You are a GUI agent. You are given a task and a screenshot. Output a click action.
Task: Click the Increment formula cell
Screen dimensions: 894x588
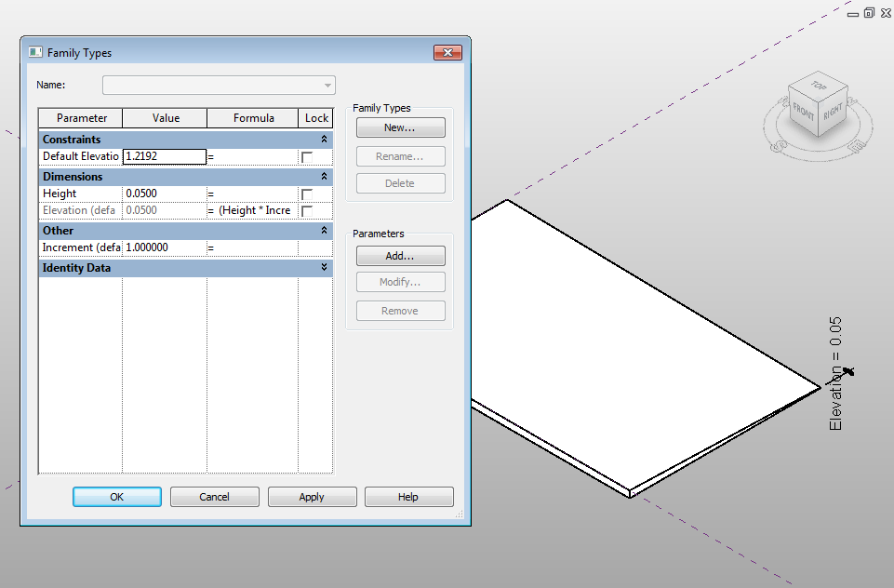[252, 247]
